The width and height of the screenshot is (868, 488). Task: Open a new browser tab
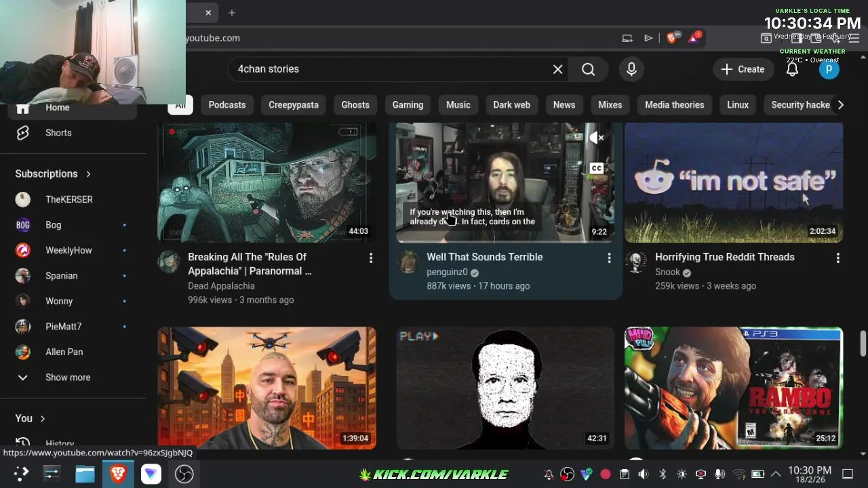(232, 13)
